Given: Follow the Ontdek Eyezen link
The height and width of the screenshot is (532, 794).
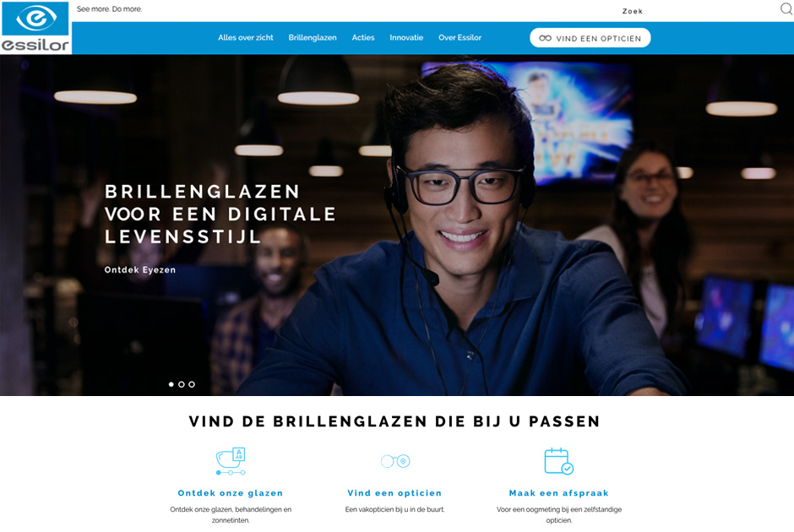Looking at the screenshot, I should [139, 269].
